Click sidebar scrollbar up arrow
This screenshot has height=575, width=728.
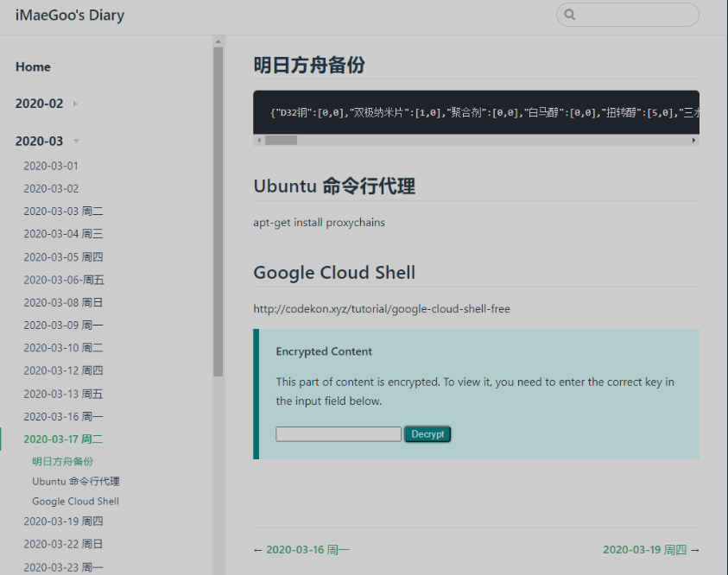[218, 41]
